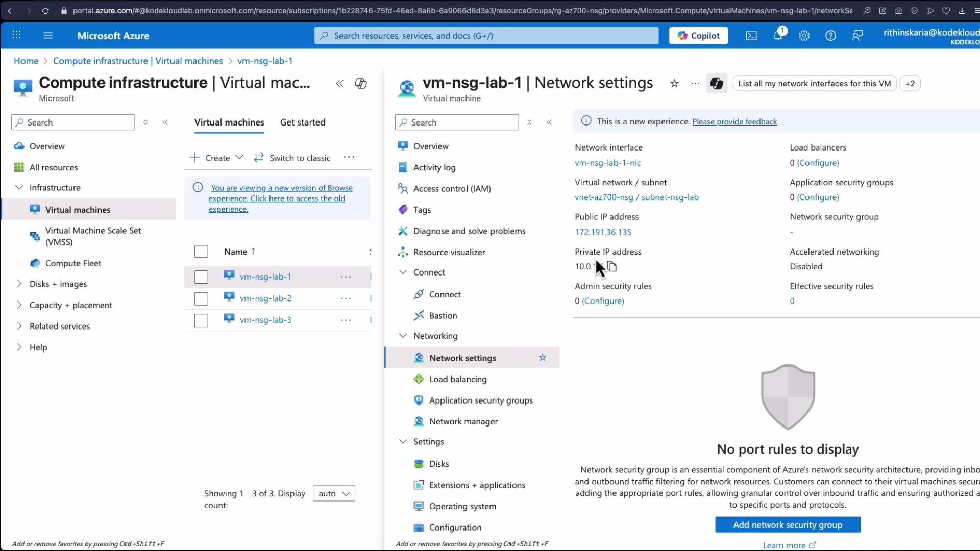The height and width of the screenshot is (551, 980).
Task: Configure Load balancers link
Action: (818, 163)
